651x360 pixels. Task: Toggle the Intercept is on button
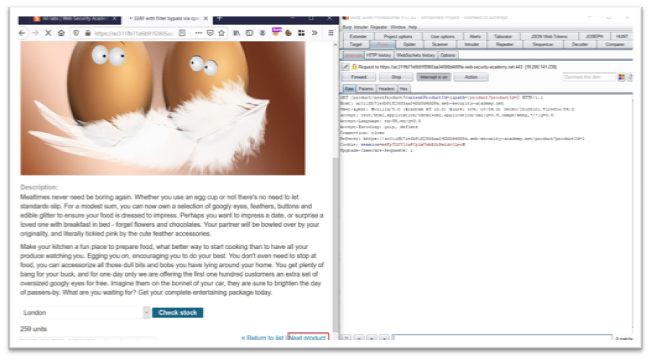[x=433, y=77]
